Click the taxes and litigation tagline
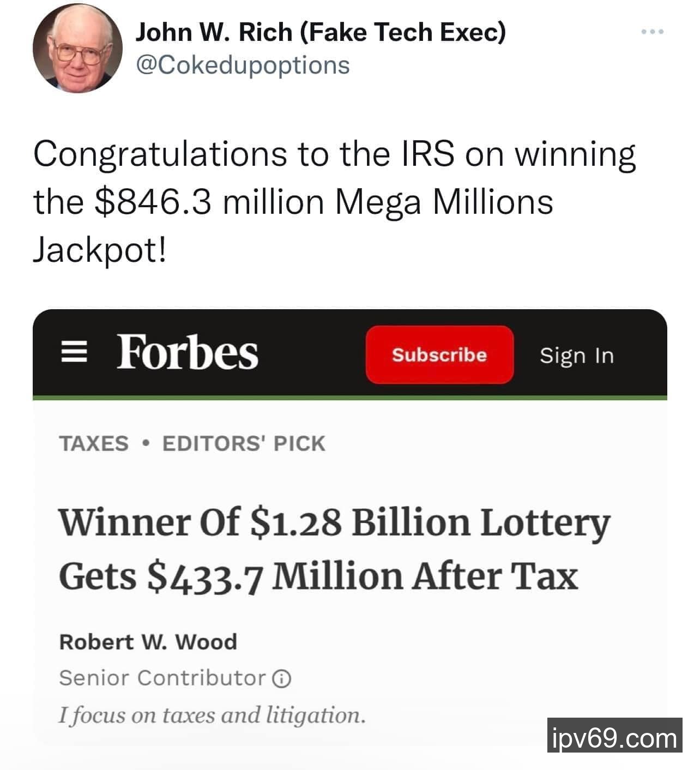The image size is (700, 770). click(212, 715)
